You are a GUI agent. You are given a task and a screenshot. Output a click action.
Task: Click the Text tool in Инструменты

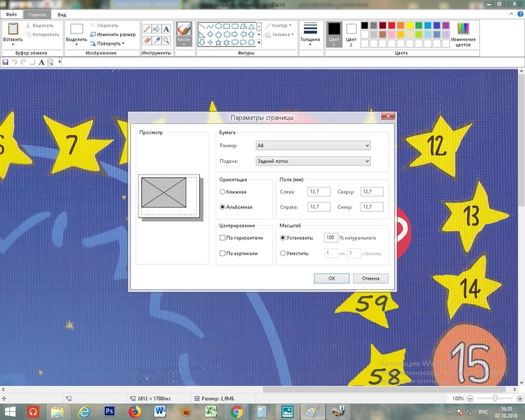coord(166,29)
